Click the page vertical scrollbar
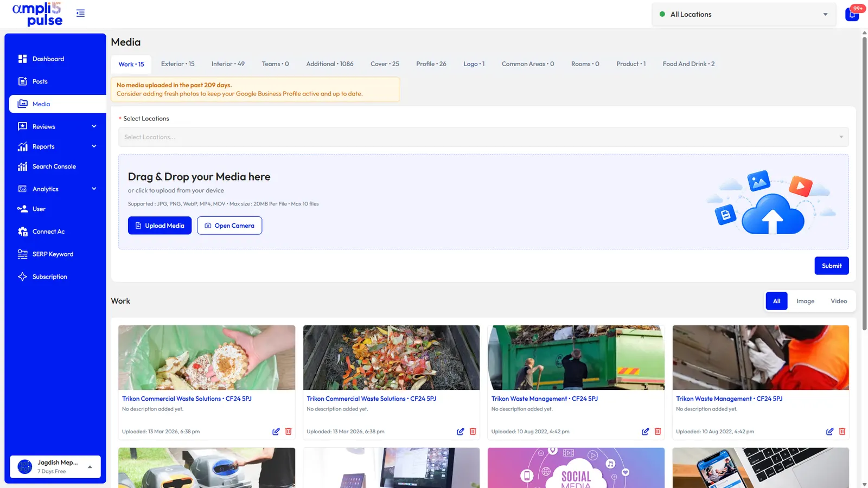The height and width of the screenshot is (488, 868). pos(864,182)
